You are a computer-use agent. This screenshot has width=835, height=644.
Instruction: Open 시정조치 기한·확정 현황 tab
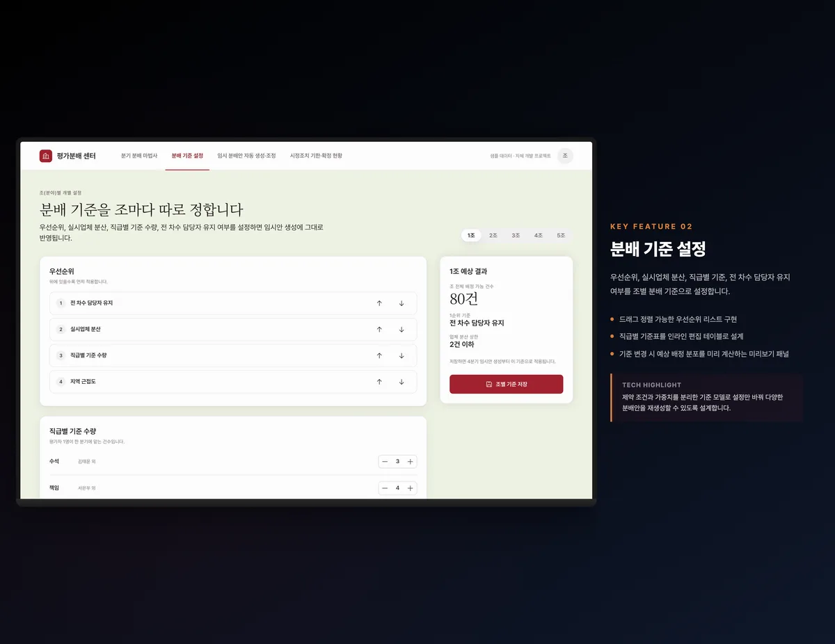[x=316, y=156]
